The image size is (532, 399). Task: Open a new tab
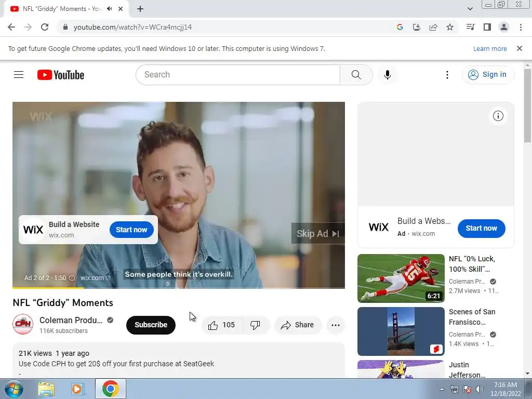pos(140,9)
